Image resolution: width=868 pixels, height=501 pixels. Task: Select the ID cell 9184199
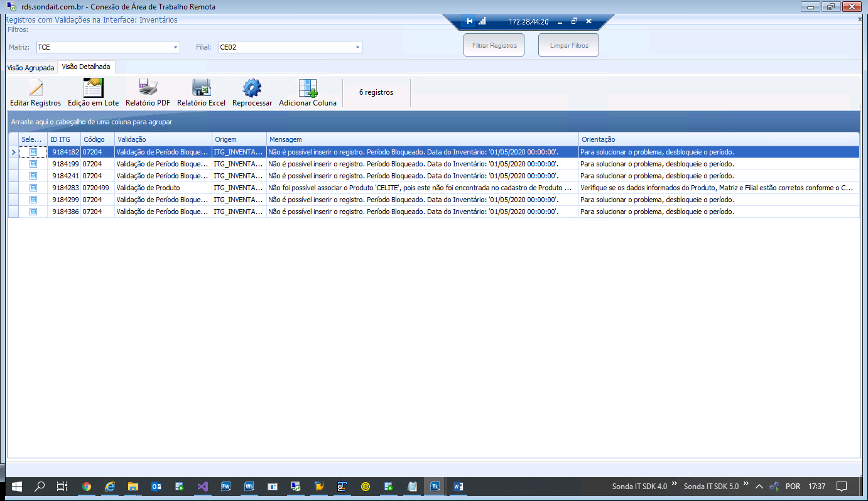[x=64, y=164]
